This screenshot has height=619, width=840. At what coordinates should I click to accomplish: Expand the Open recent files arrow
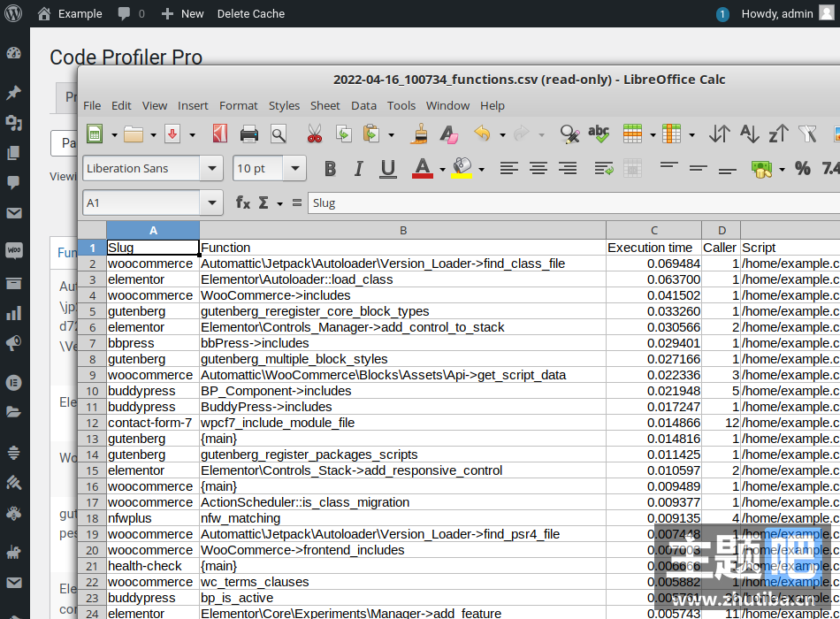[153, 135]
